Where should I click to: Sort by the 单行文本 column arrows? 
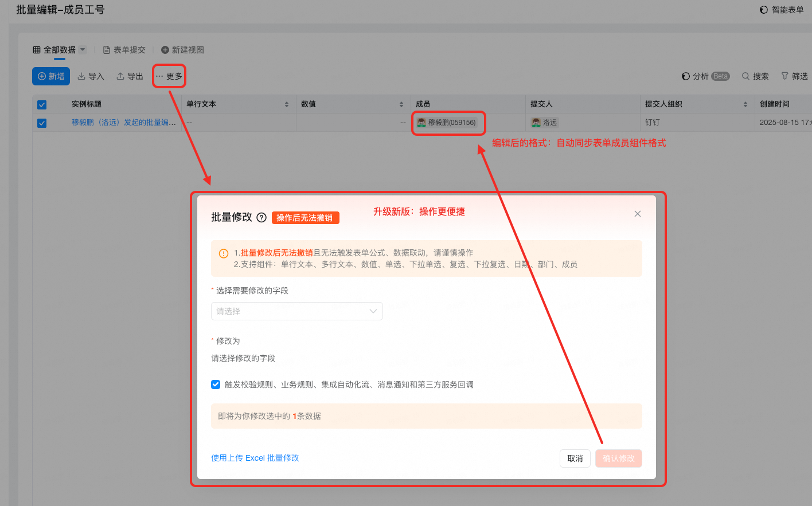(x=287, y=104)
